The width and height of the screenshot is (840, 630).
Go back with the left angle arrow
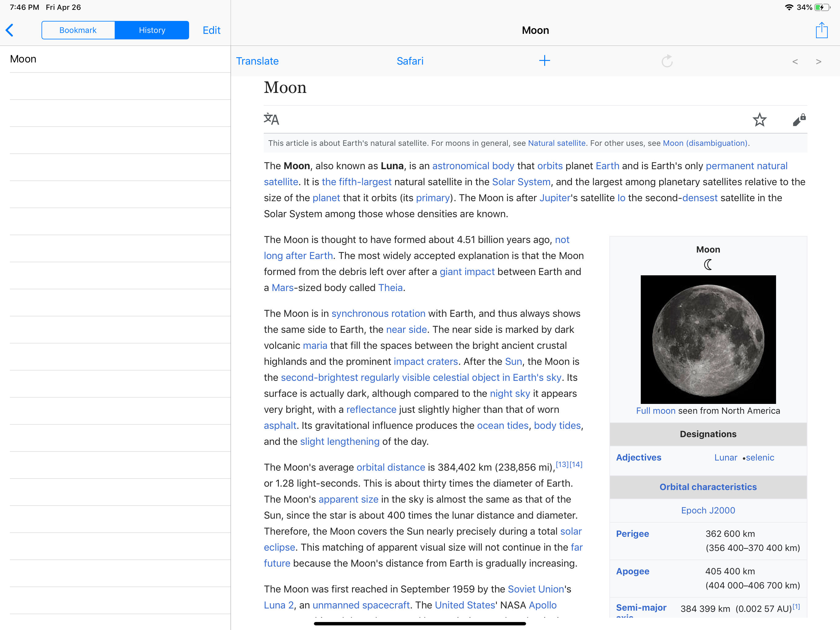click(795, 61)
